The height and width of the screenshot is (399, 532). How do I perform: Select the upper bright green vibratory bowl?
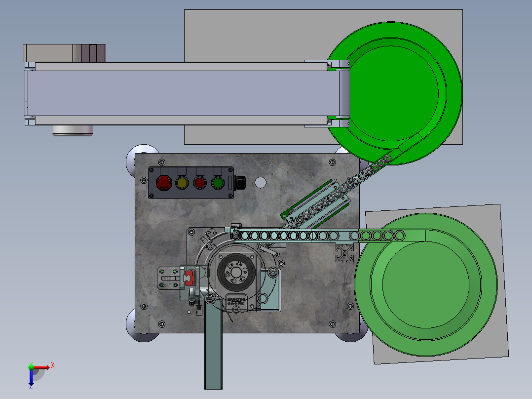pos(394,93)
